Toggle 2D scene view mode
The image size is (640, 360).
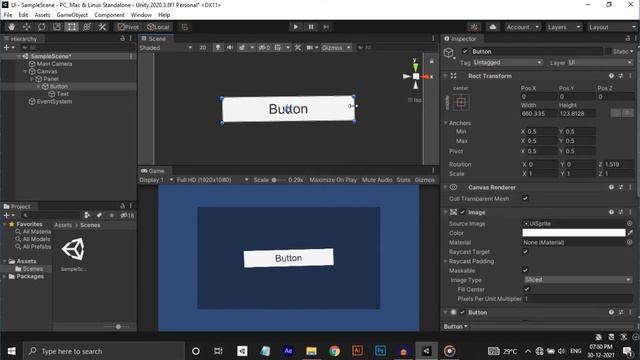click(x=203, y=48)
